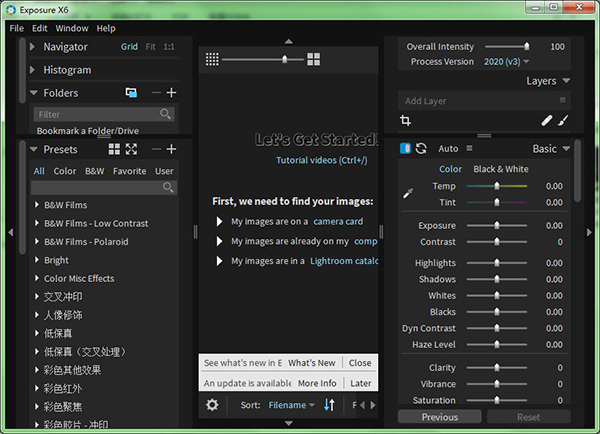The width and height of the screenshot is (600, 434).
Task: Expand the B&W Films preset group
Action: 37,205
